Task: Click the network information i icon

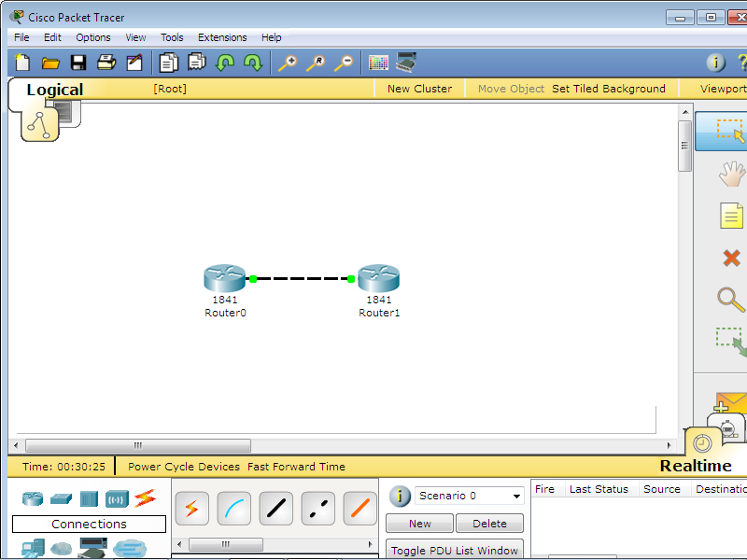Action: [x=715, y=63]
